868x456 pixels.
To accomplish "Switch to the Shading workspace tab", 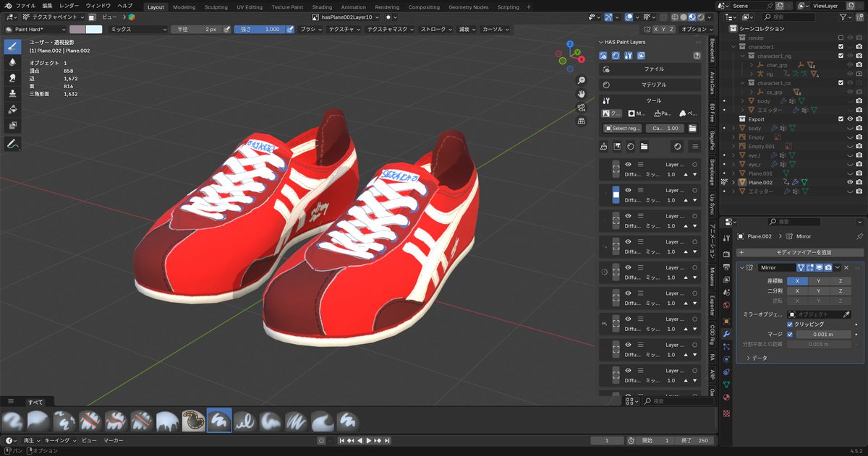I will [322, 7].
